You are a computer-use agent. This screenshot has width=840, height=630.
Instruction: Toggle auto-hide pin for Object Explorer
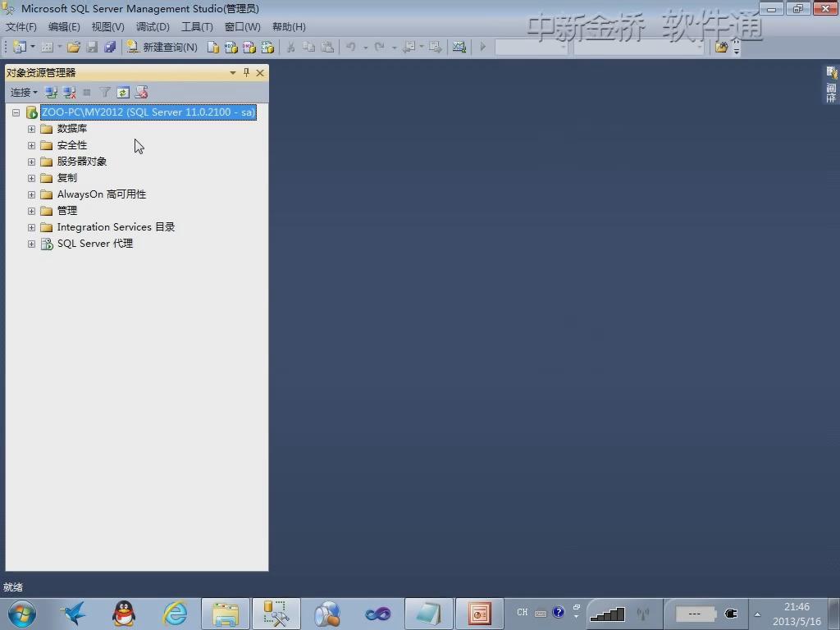(246, 72)
